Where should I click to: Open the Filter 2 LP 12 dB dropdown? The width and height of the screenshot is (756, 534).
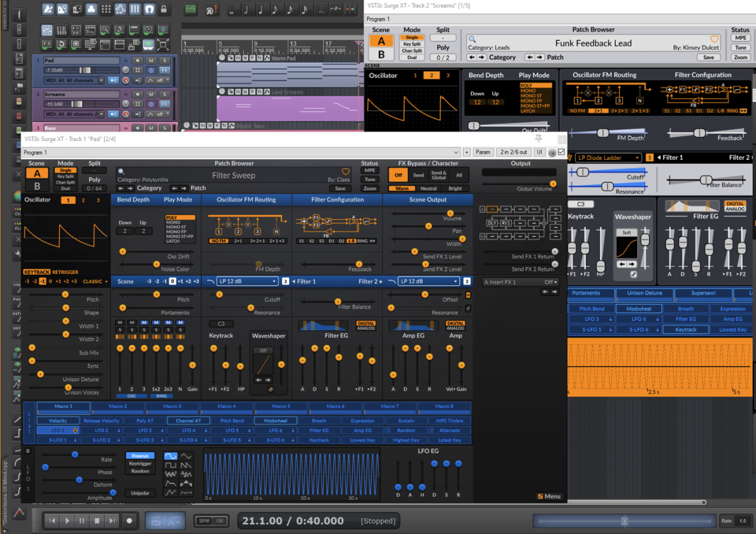428,281
